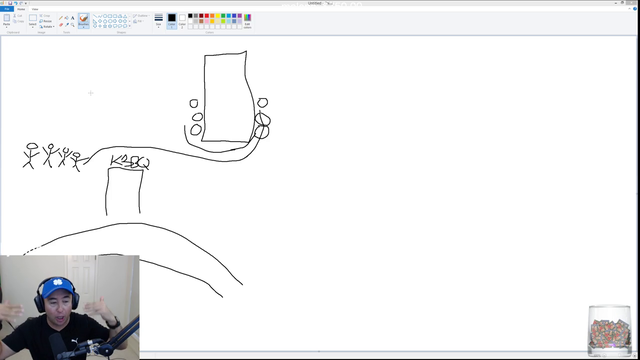
Task: Click the webcam overlay of the streamer
Action: coord(69,307)
